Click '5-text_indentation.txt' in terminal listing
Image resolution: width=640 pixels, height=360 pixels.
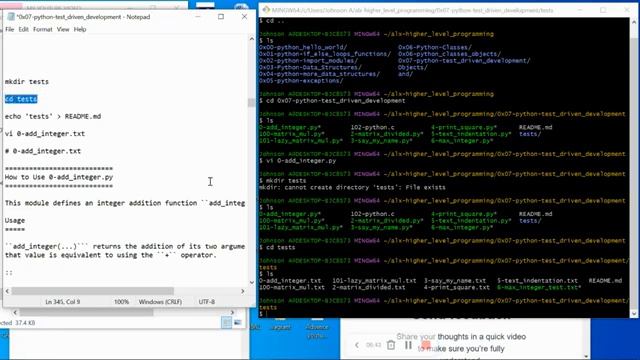pos(537,281)
